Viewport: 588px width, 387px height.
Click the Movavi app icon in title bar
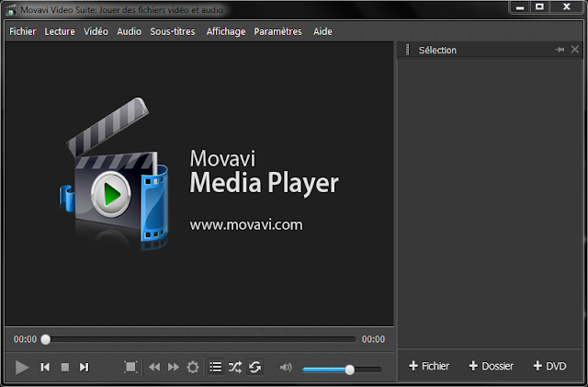coord(11,9)
